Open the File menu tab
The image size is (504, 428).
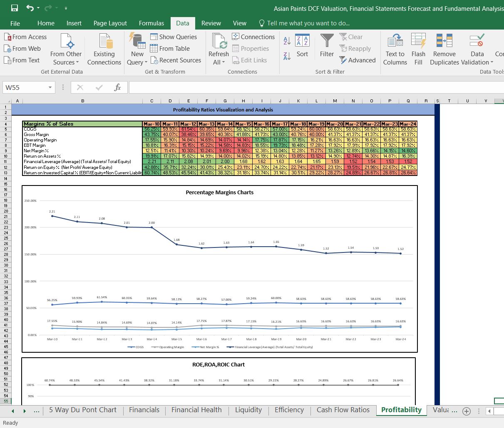click(15, 23)
